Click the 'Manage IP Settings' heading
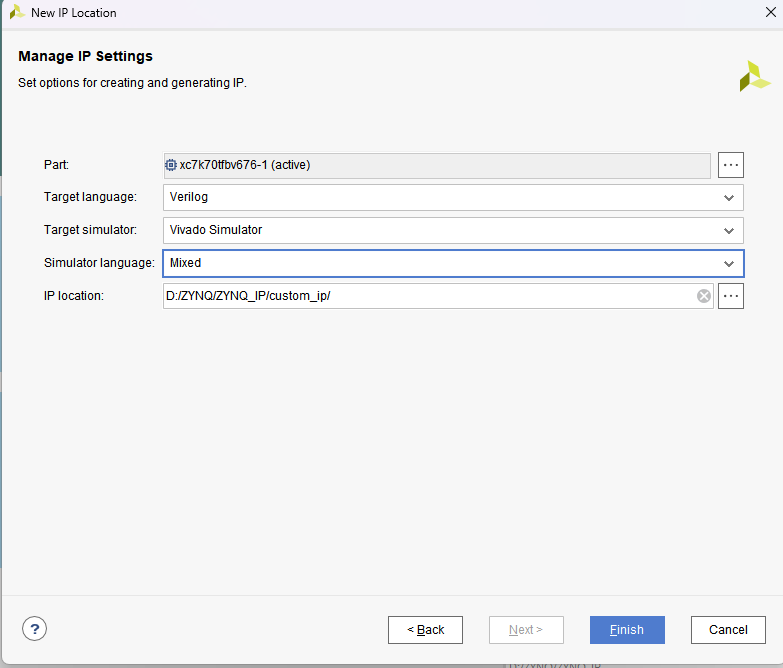The width and height of the screenshot is (783, 668). click(x=85, y=56)
